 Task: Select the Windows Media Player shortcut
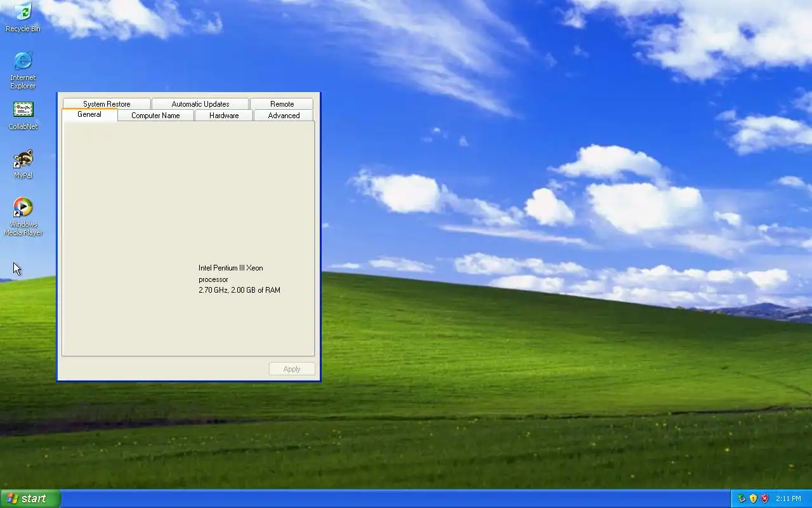pyautogui.click(x=23, y=217)
